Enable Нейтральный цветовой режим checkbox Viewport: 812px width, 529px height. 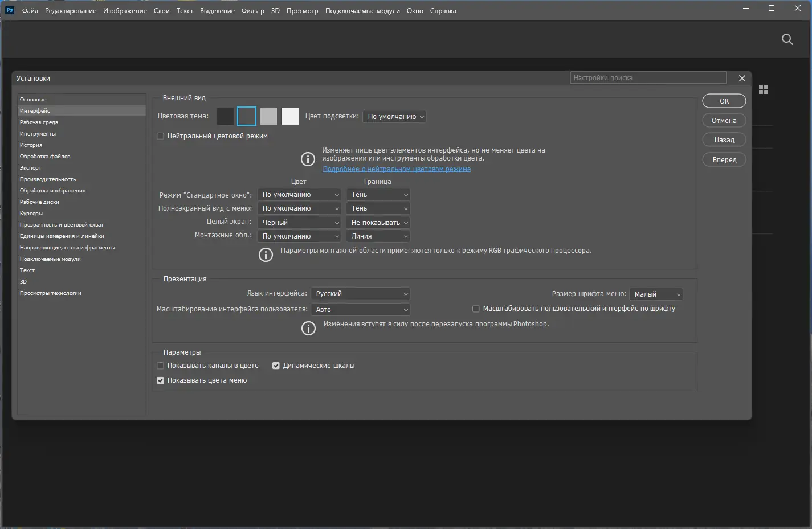[x=160, y=136]
